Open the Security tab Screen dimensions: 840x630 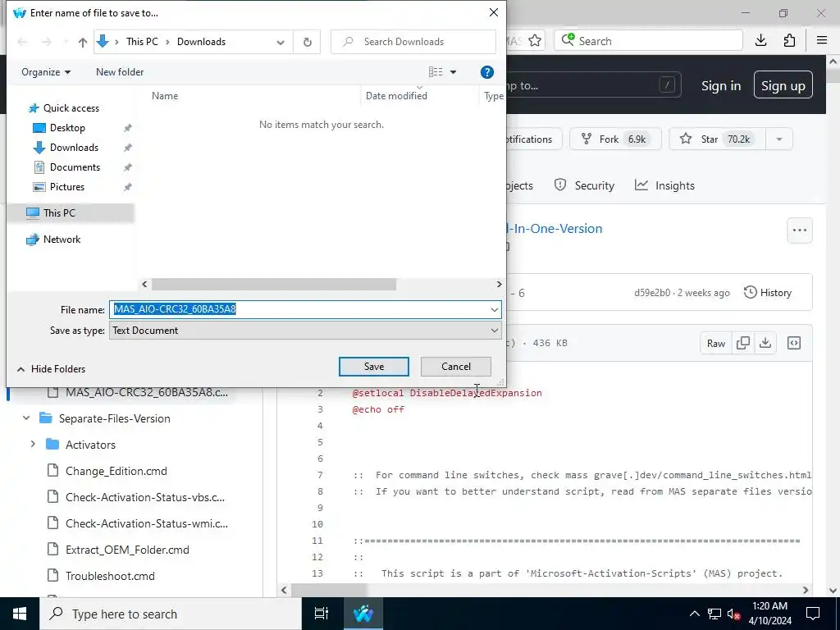coord(584,185)
